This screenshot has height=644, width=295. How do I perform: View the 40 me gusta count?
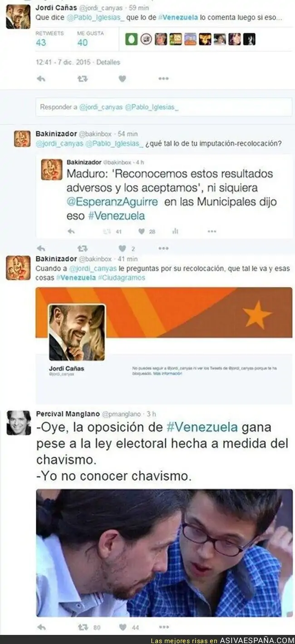[x=82, y=42]
